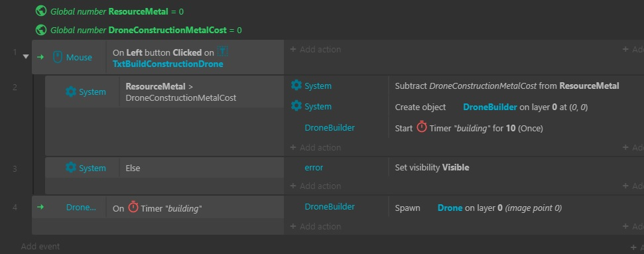Image resolution: width=644 pixels, height=254 pixels.
Task: Click the System gear icon in event 2 condition
Action: [71, 92]
